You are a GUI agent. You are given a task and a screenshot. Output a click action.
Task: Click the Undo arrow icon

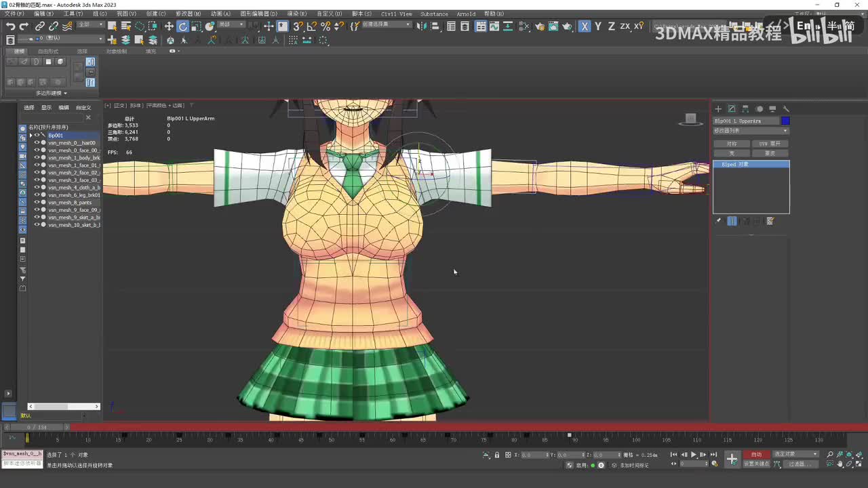tap(10, 26)
